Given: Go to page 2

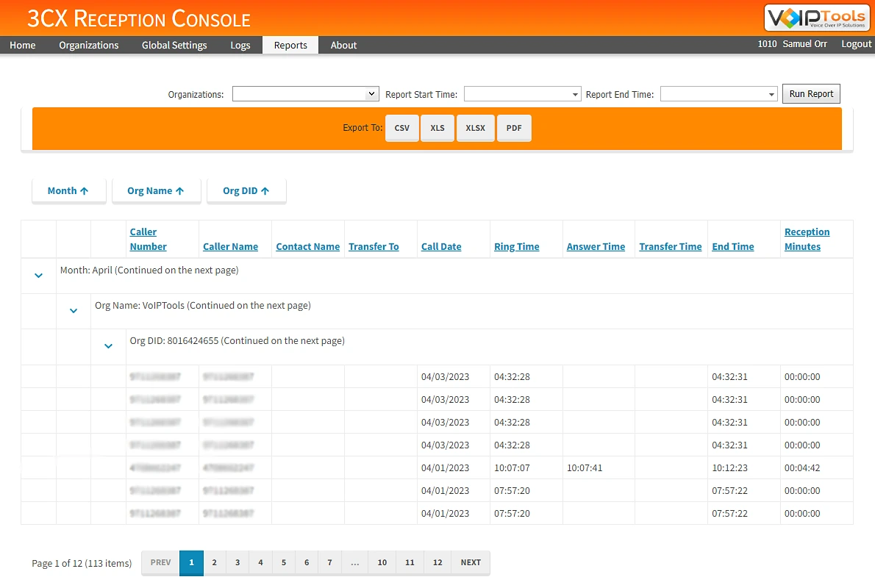Looking at the screenshot, I should point(214,562).
